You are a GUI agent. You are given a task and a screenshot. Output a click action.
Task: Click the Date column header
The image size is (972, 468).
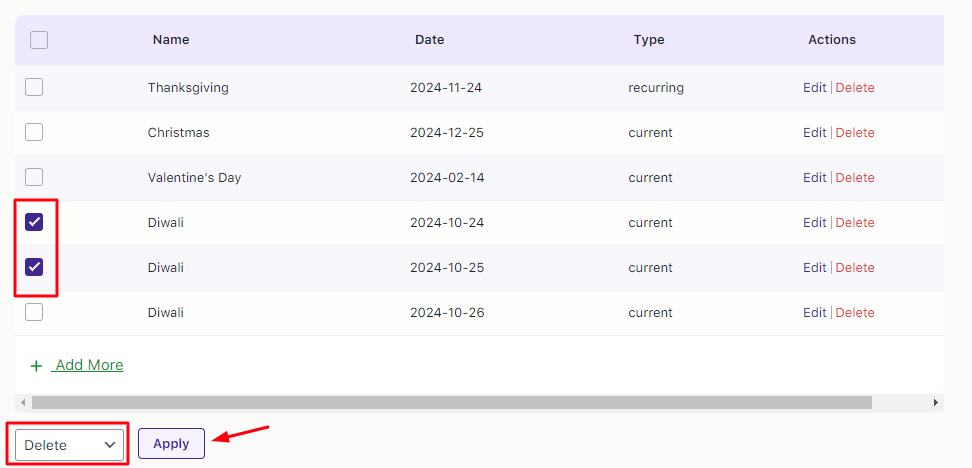coord(430,40)
